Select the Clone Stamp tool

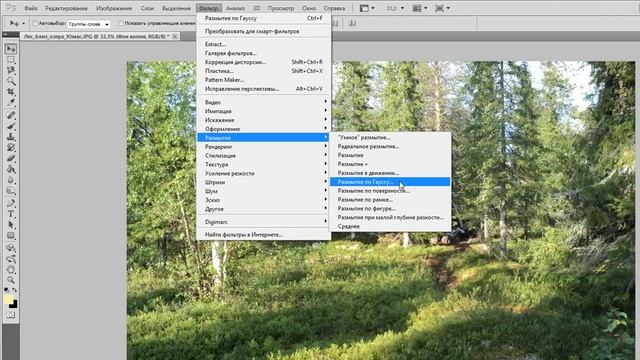11,137
